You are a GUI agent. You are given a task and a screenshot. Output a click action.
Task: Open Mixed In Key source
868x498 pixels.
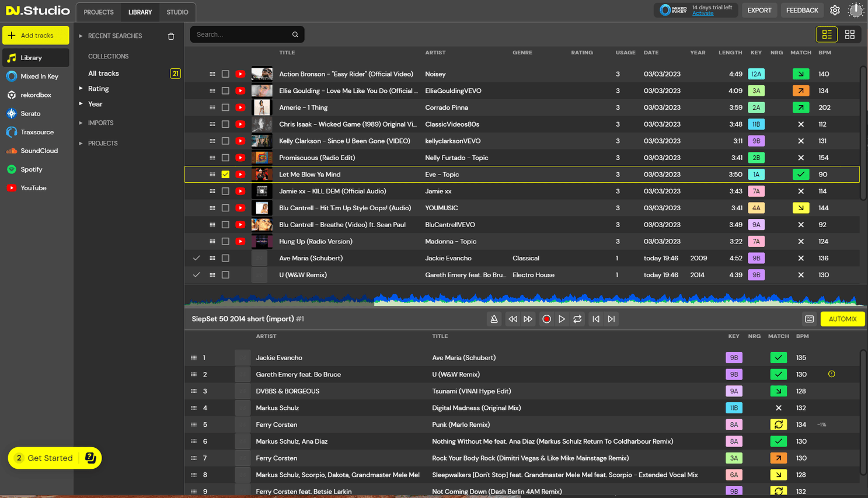(x=36, y=76)
